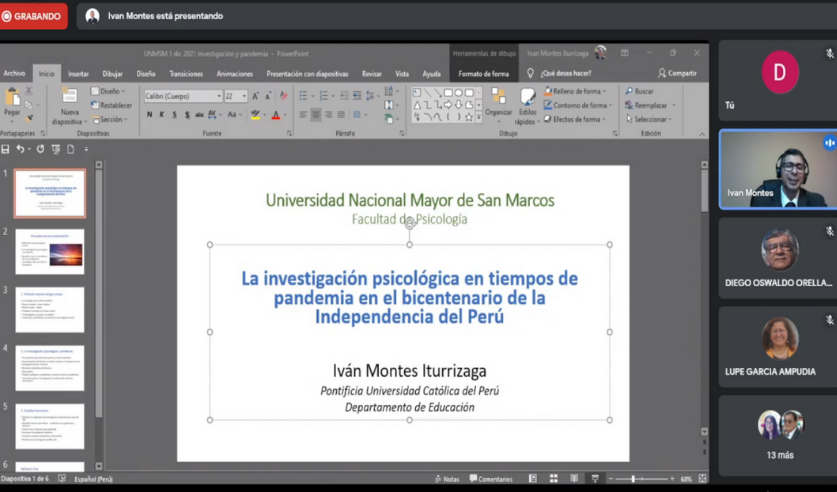Viewport: 837px width, 492px height.
Task: Switch to the Animaciones tab
Action: tap(234, 74)
